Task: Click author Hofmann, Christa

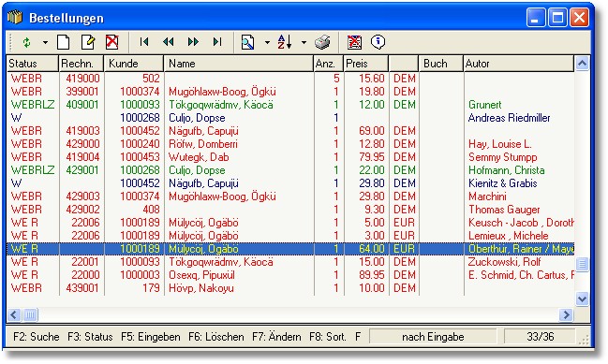Action: click(x=507, y=170)
